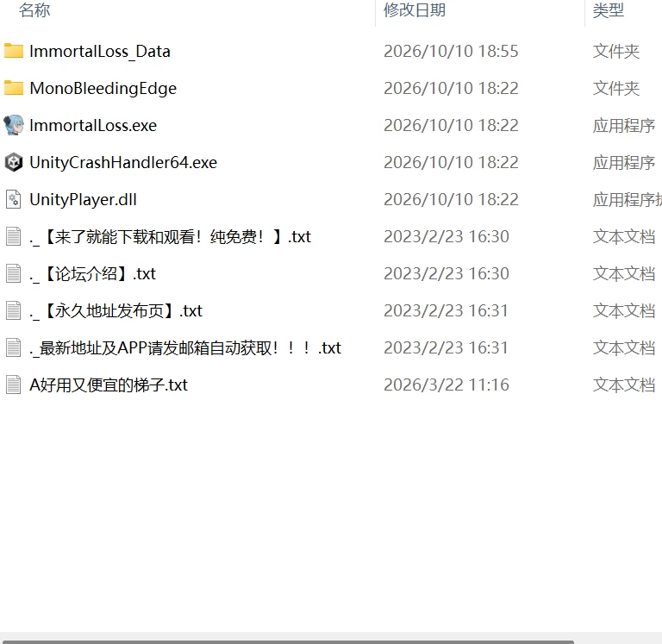Click the 应用程序 type of ImmortalLoss.exe
The width and height of the screenshot is (662, 644).
pyautogui.click(x=624, y=126)
